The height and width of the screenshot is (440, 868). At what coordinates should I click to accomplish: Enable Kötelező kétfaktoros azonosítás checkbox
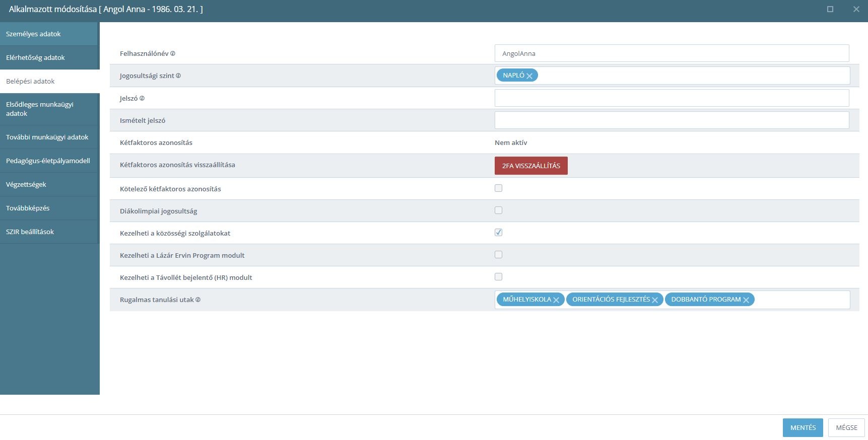click(498, 188)
